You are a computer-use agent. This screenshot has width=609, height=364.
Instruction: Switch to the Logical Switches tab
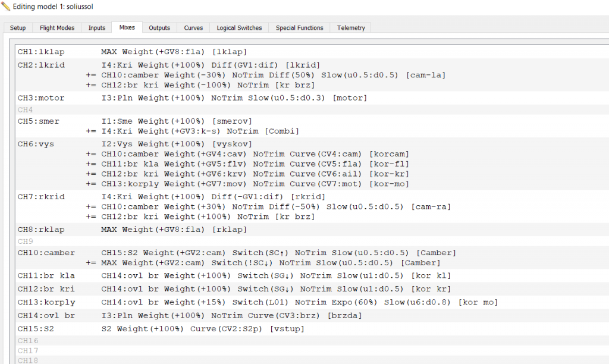(238, 28)
